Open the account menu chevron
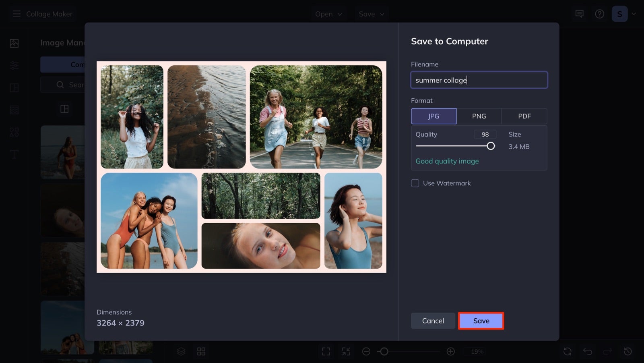This screenshot has width=644, height=363. pyautogui.click(x=634, y=14)
